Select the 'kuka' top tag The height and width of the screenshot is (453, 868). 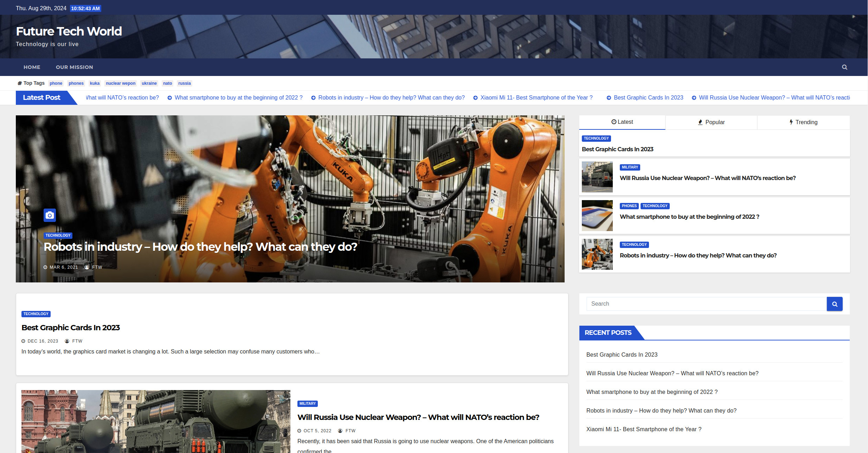pos(95,83)
